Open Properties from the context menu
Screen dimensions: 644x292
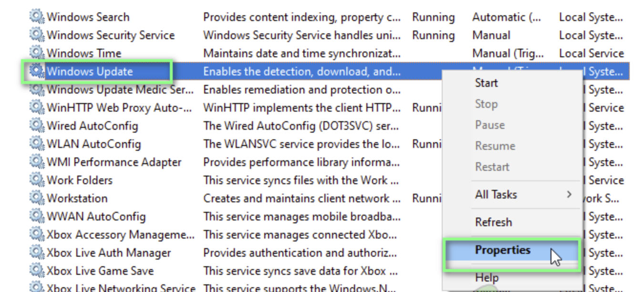[502, 250]
